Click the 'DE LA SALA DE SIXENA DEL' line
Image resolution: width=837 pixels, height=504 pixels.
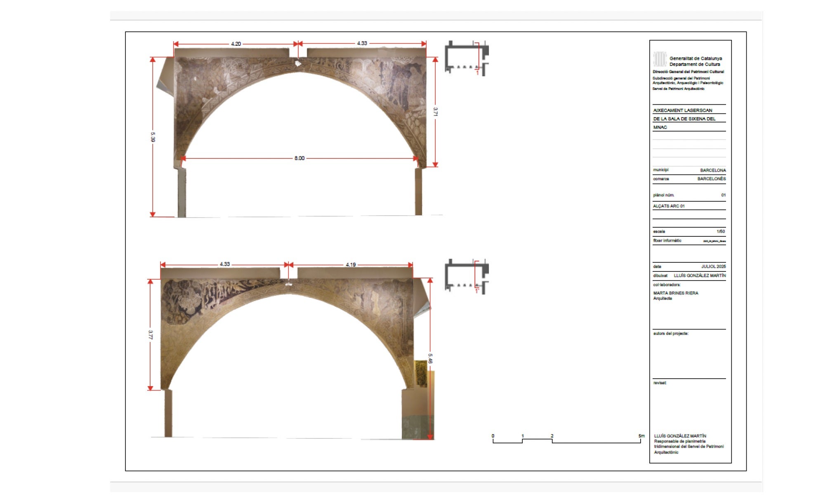684,119
